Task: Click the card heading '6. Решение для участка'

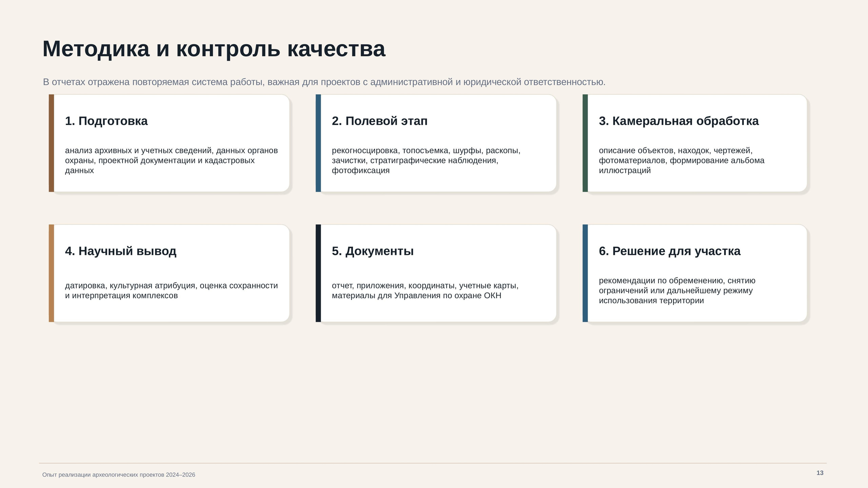Action: [670, 251]
